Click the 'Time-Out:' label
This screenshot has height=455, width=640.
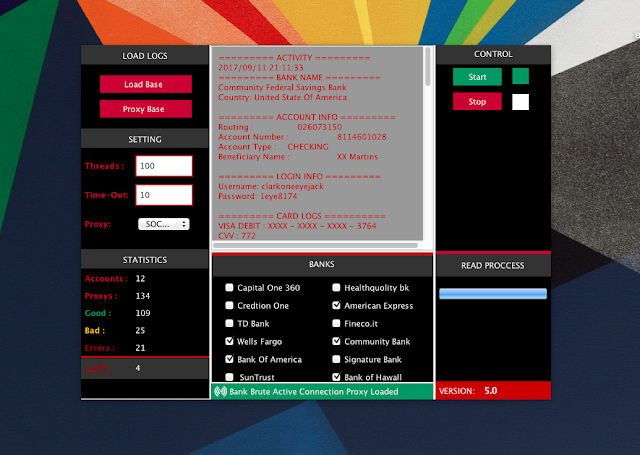[107, 195]
